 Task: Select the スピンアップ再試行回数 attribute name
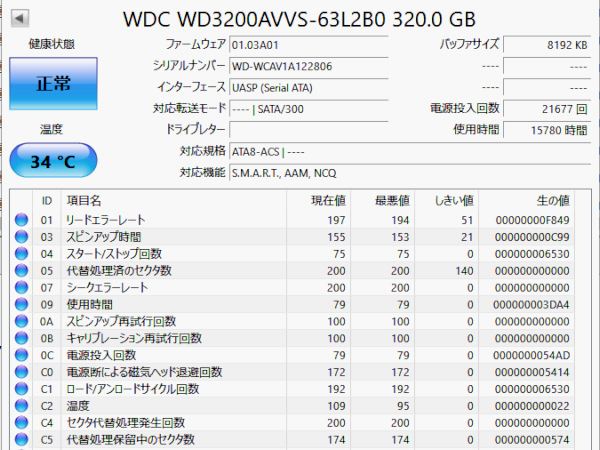point(121,321)
